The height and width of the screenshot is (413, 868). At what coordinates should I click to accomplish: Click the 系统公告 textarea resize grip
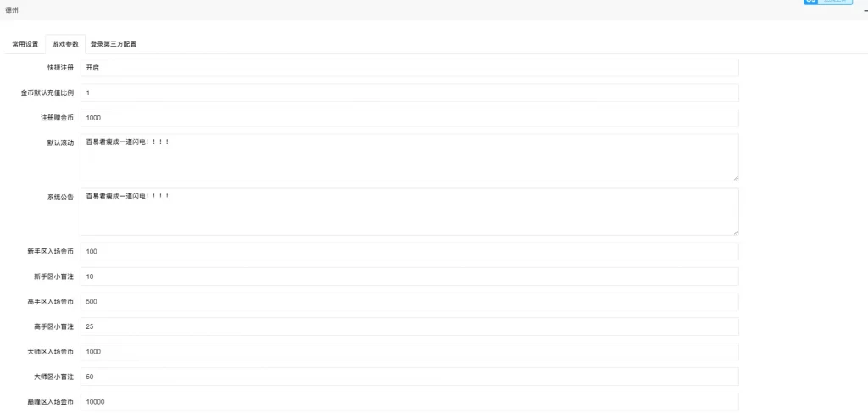pos(735,232)
